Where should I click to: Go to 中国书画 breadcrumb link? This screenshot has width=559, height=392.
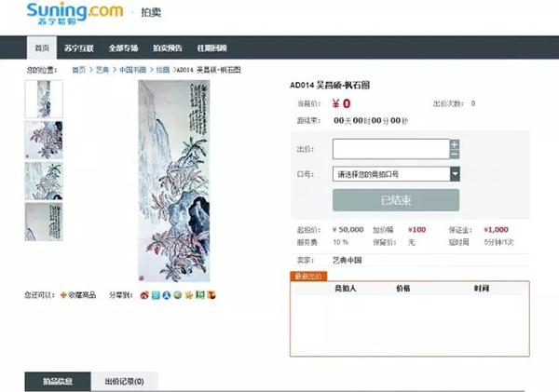(x=132, y=70)
